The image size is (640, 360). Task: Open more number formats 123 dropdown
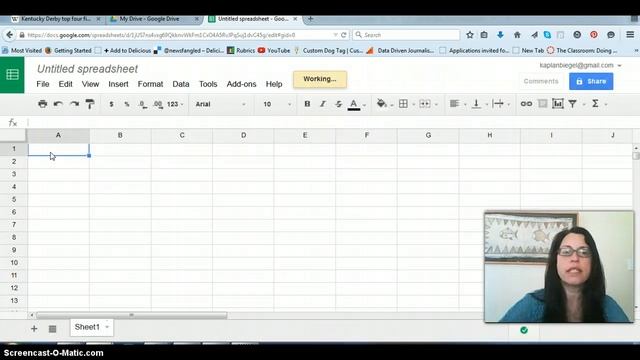tap(175, 104)
